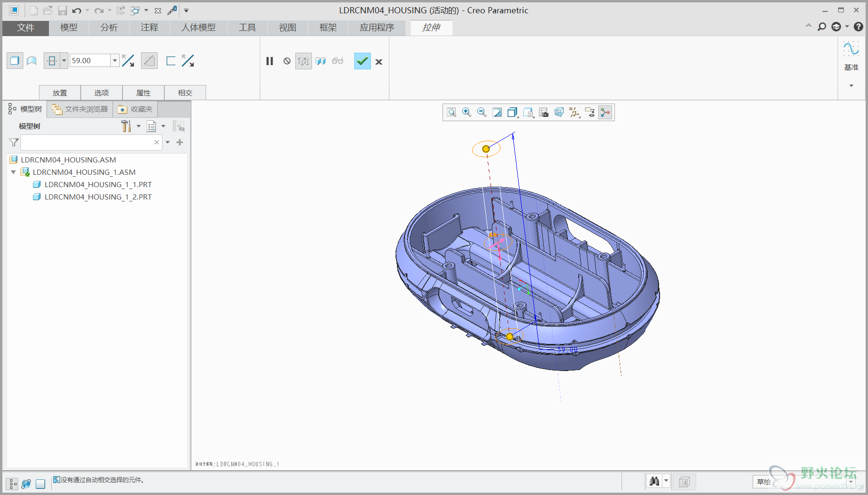Screen dimensions: 868x495
Task: Click the model tree filter funnel
Action: point(14,143)
